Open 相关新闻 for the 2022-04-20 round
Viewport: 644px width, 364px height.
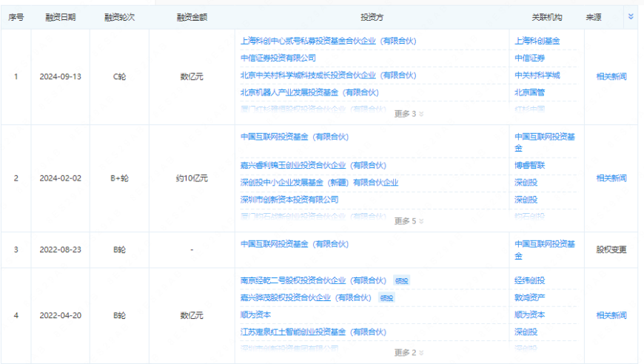[x=611, y=315]
